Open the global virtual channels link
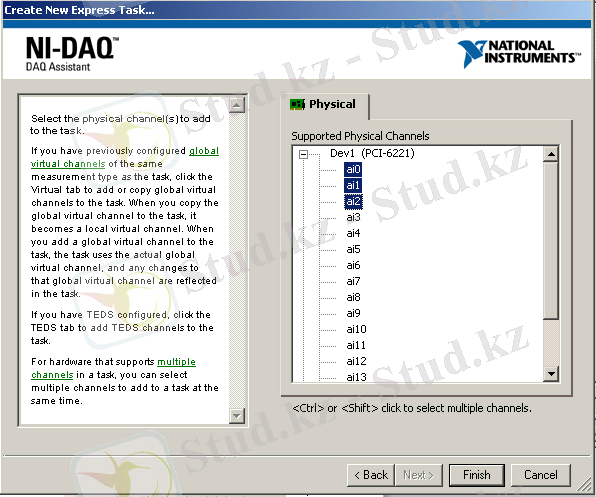596x497 pixels. point(125,157)
